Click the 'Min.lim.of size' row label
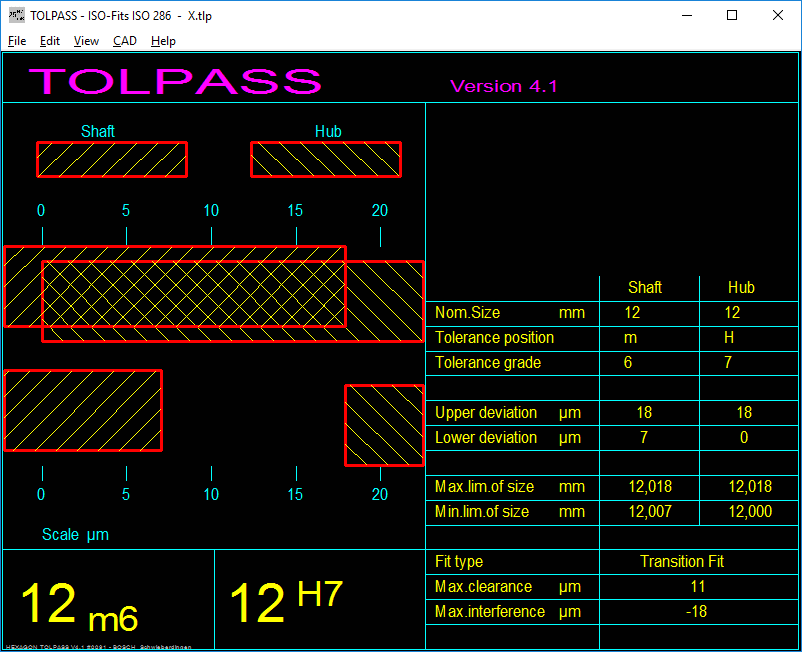The width and height of the screenshot is (802, 652). pos(481,512)
